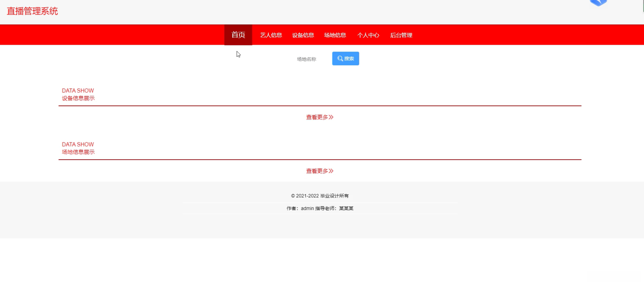The image size is (644, 284).
Task: Go to 后台管理 section
Action: (401, 35)
